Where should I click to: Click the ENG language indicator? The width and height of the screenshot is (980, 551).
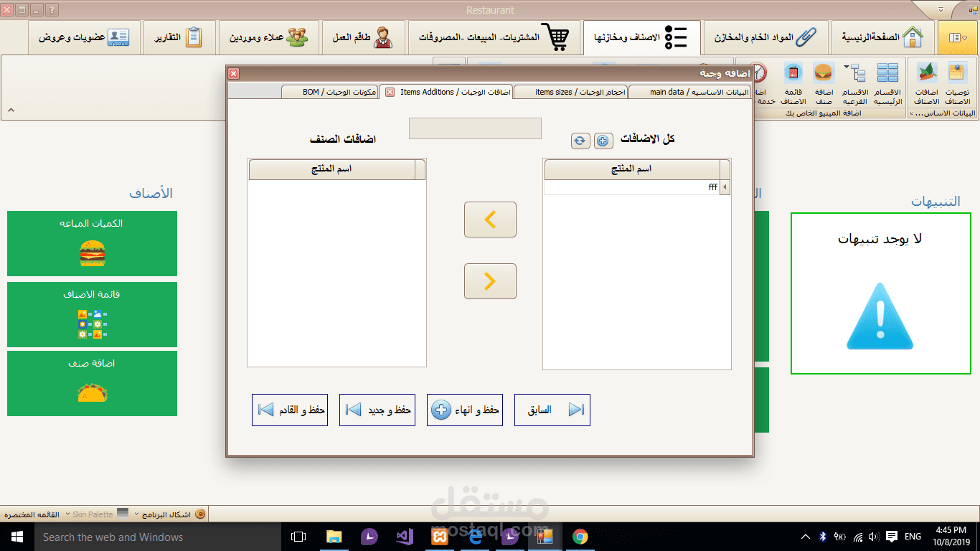(x=913, y=537)
